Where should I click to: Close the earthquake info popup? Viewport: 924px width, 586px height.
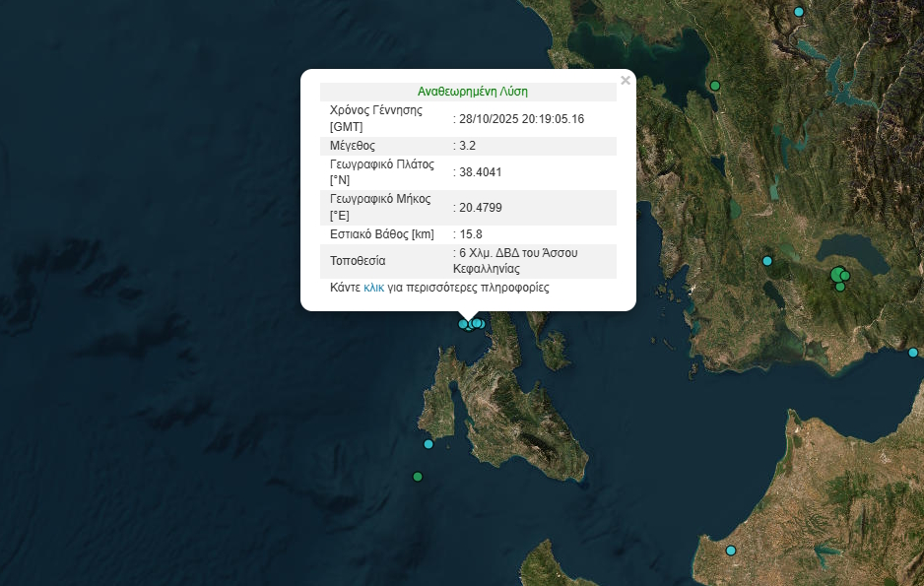[625, 82]
